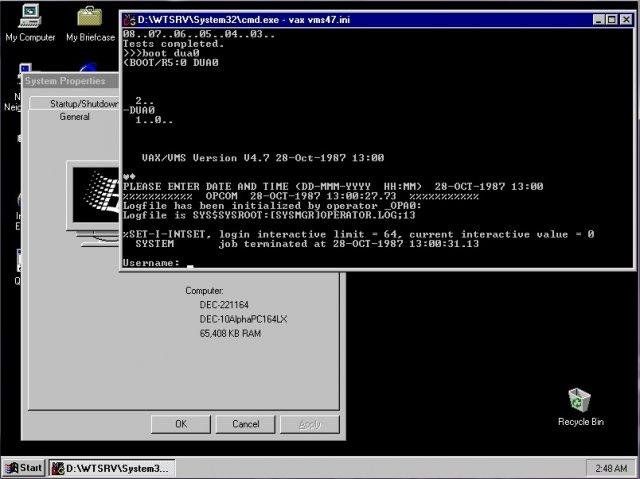This screenshot has width=640, height=479.
Task: Switch to the Startup/Shutdown tab
Action: pyautogui.click(x=83, y=104)
